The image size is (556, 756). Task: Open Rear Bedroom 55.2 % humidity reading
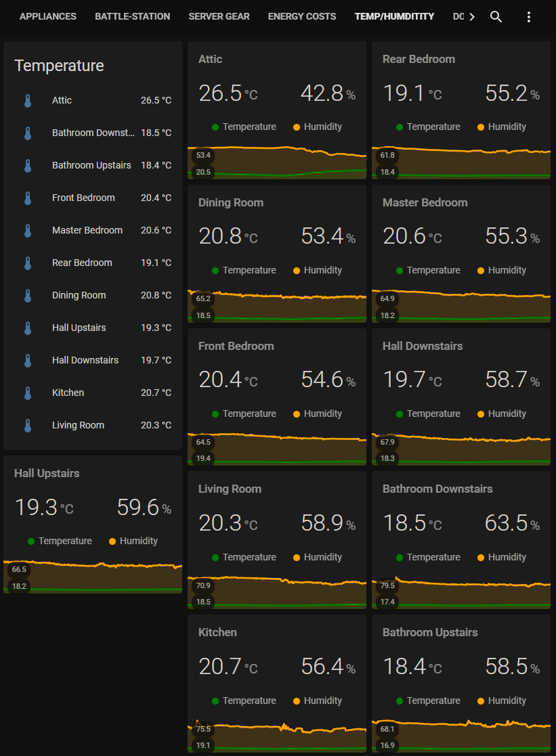(513, 93)
